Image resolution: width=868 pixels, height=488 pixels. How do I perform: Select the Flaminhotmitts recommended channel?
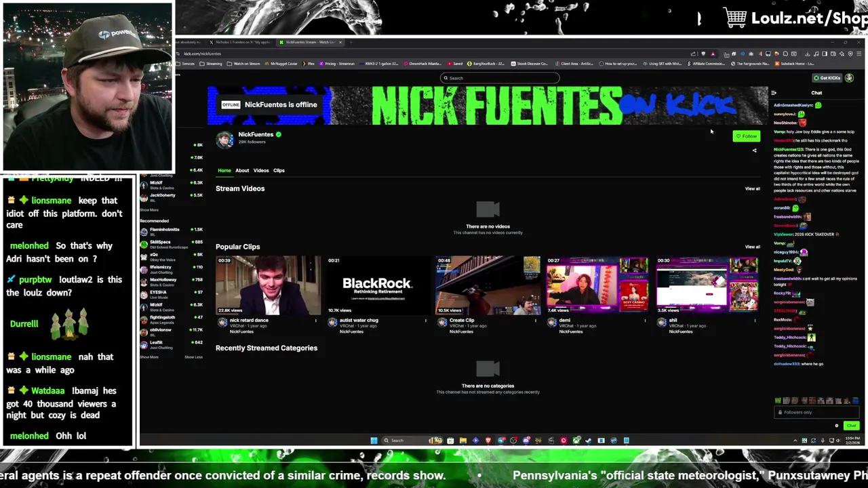tap(171, 231)
